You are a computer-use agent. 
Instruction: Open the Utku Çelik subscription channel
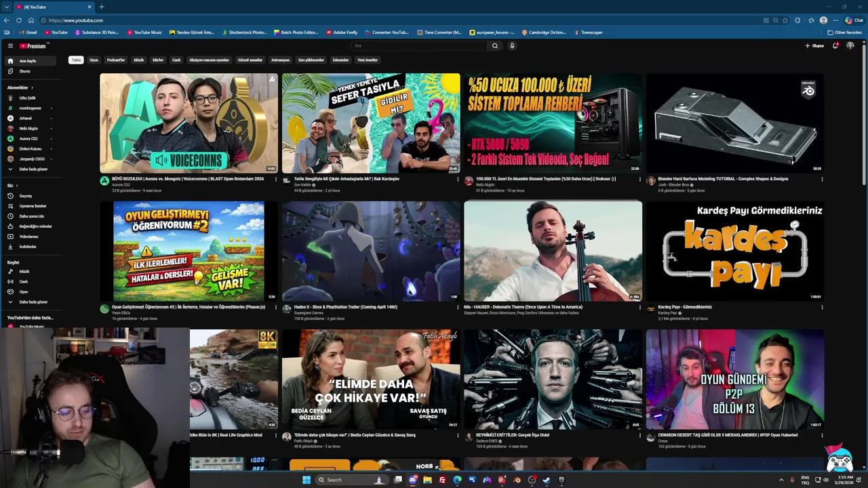coord(32,98)
